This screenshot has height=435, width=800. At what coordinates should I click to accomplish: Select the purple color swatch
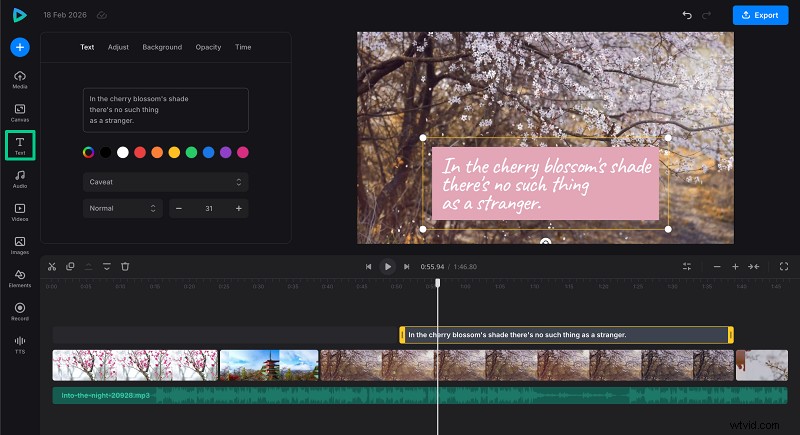tap(226, 152)
